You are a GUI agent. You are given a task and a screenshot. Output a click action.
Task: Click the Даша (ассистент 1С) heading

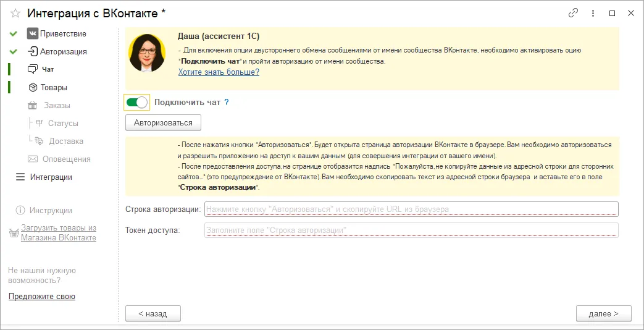[219, 36]
